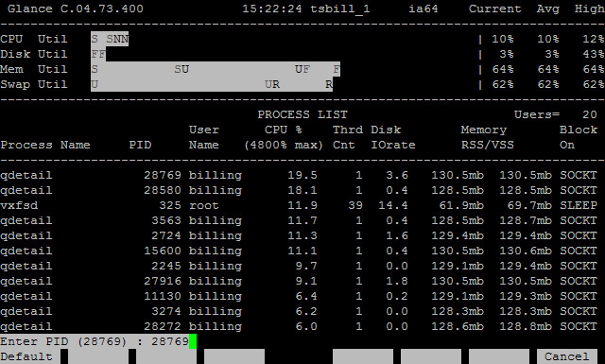605x364 pixels.
Task: Click the Mem Util Current value 64%
Action: pyautogui.click(x=503, y=69)
